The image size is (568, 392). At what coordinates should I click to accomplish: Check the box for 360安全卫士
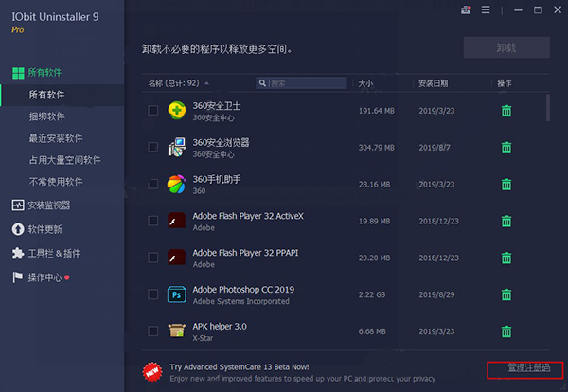153,111
